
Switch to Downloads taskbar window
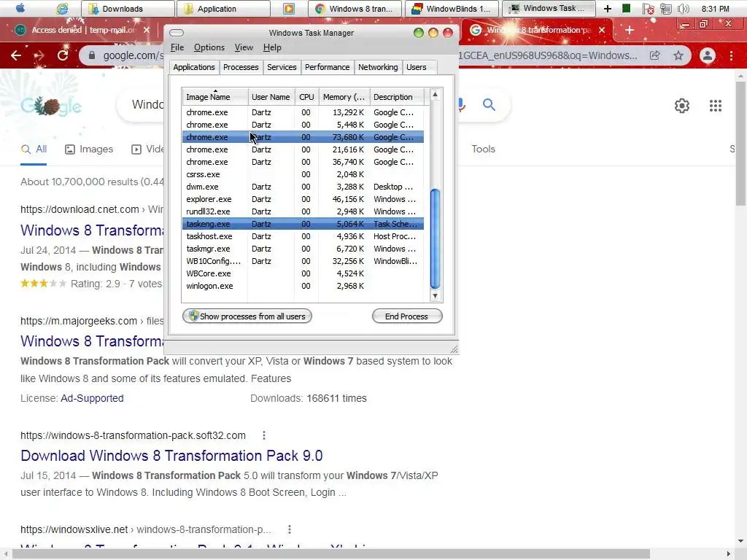pyautogui.click(x=127, y=9)
